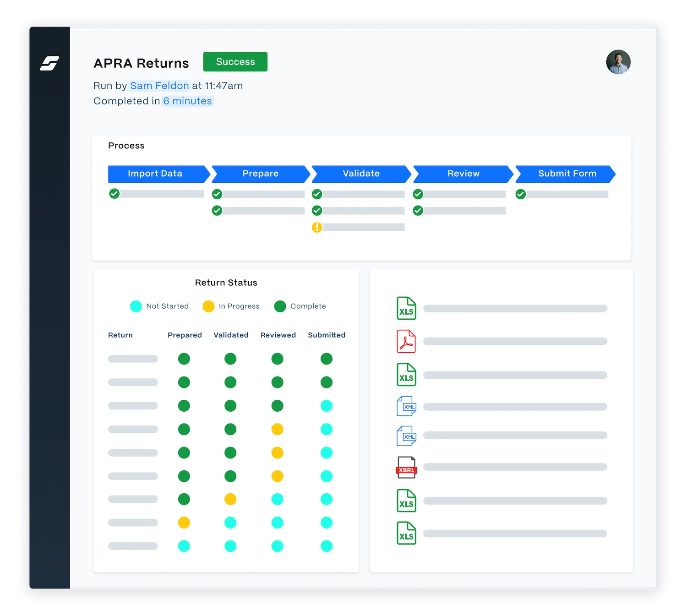Click the APRA Returns page title
The width and height of the screenshot is (687, 616).
click(x=141, y=63)
